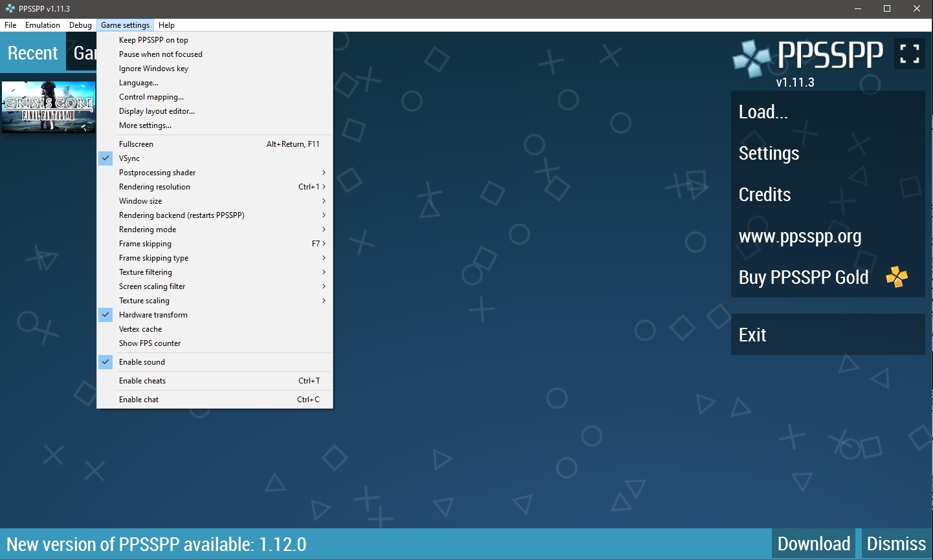The height and width of the screenshot is (560, 933).
Task: Toggle Hardware transform off
Action: (x=153, y=315)
